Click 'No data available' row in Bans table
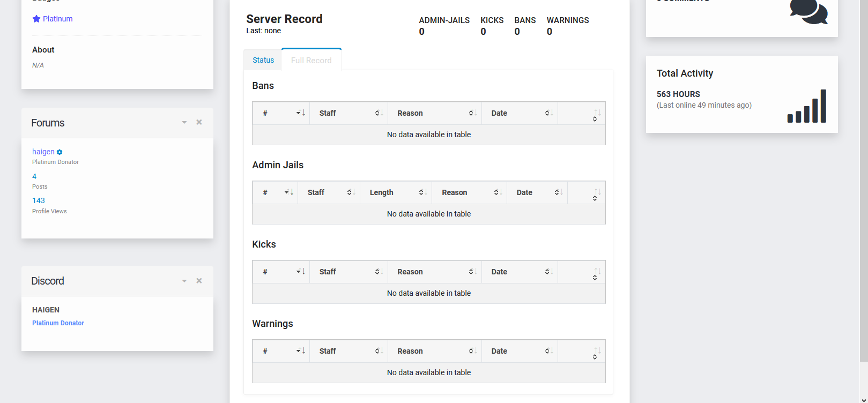868x403 pixels. [429, 135]
